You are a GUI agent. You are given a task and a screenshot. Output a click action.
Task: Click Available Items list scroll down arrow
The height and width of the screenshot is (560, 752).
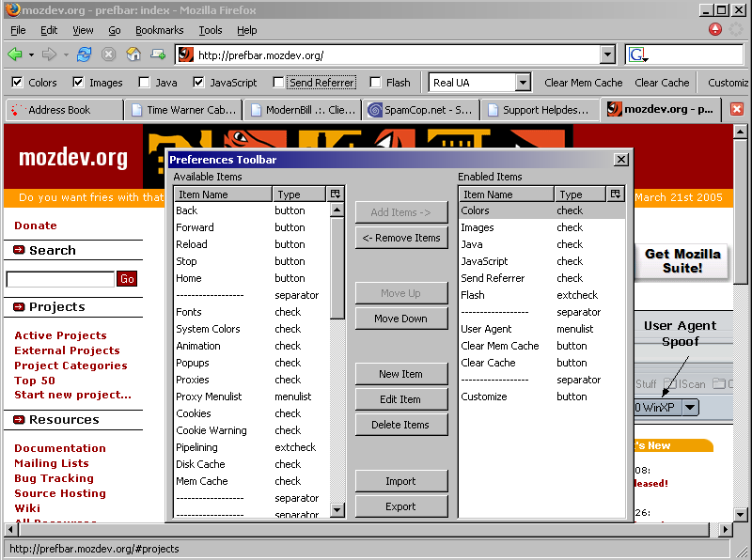[x=337, y=509]
